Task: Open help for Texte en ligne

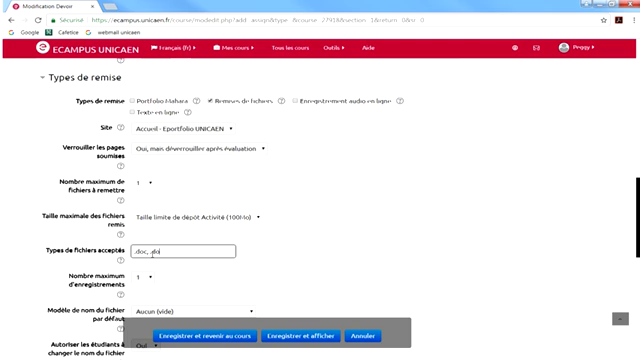Action: pyautogui.click(x=187, y=112)
